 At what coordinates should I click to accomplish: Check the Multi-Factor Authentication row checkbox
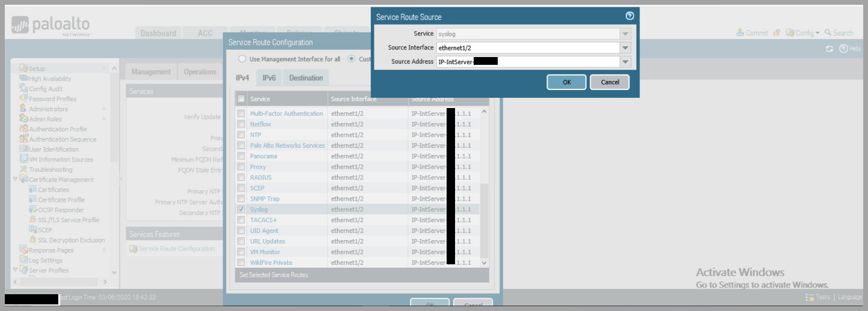241,113
